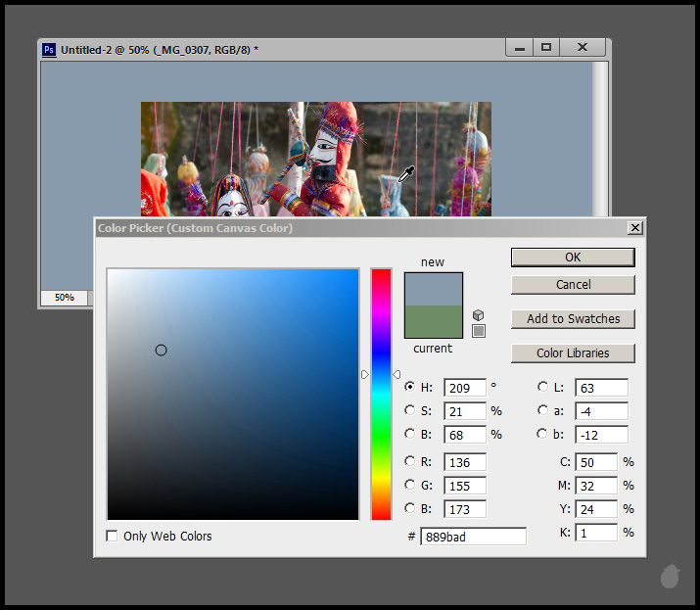700x610 pixels.
Task: Click the Photoshop icon in the document title bar
Action: [x=48, y=48]
